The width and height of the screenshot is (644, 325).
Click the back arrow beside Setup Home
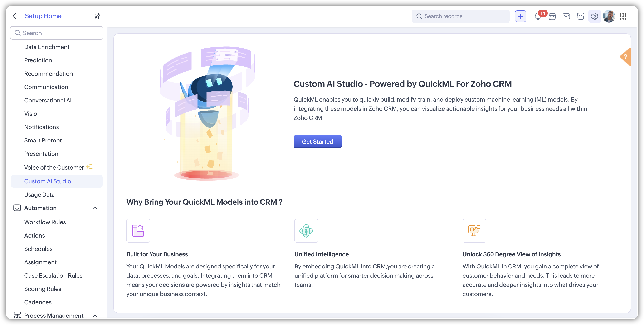point(16,16)
